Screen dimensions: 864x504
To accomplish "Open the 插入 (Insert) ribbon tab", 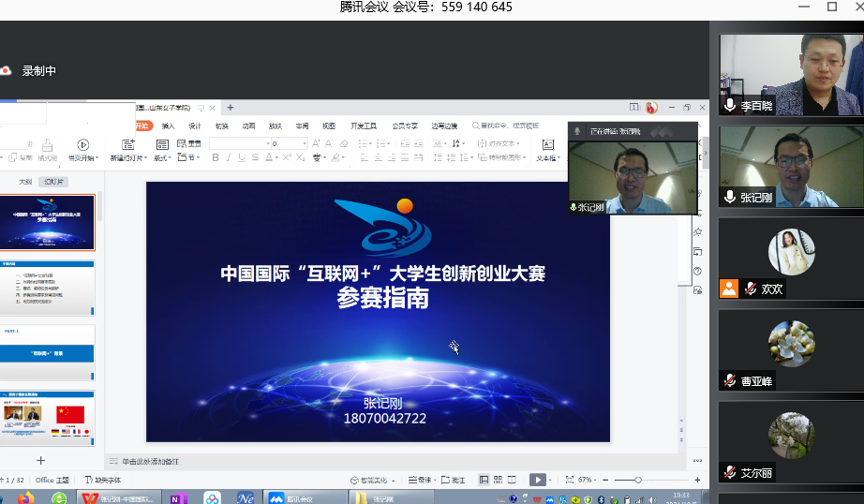I will 168,126.
